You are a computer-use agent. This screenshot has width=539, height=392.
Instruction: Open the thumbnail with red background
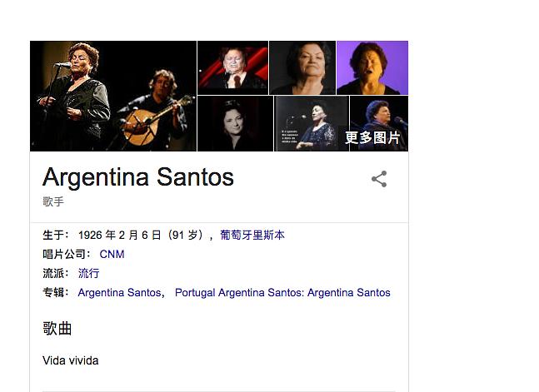pyautogui.click(x=232, y=67)
